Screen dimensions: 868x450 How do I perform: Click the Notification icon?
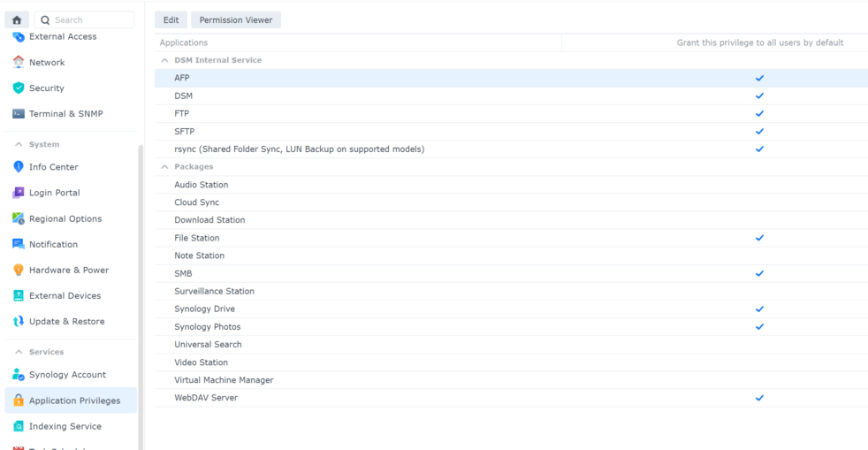coord(19,244)
